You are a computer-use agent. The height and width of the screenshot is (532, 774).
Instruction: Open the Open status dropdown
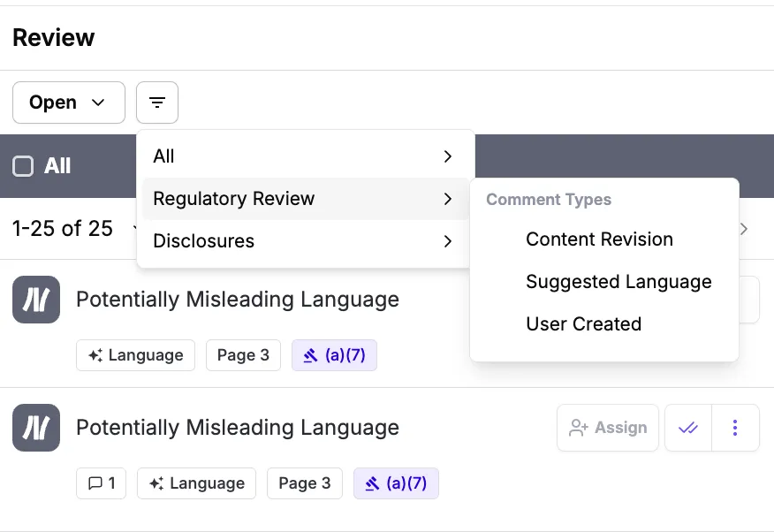(x=69, y=103)
